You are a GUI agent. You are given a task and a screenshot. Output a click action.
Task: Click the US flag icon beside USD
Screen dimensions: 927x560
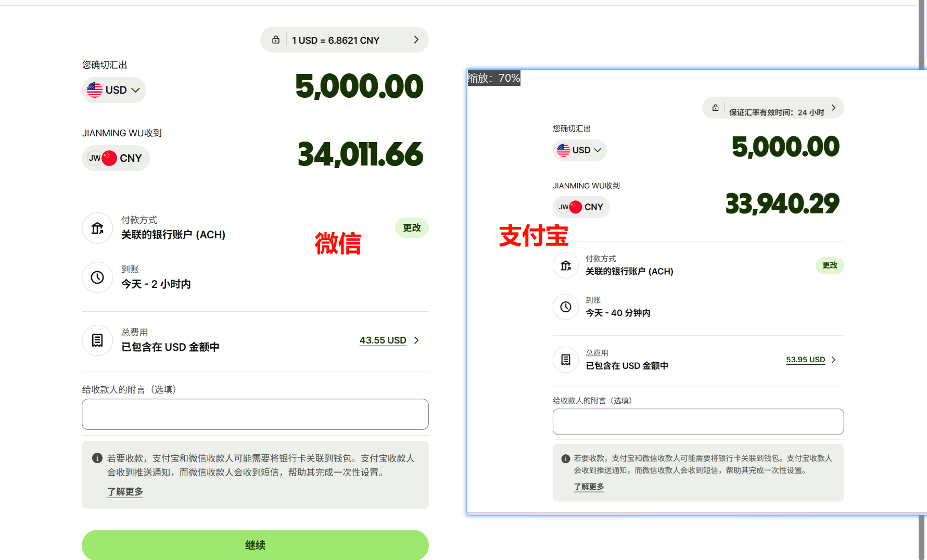[94, 90]
